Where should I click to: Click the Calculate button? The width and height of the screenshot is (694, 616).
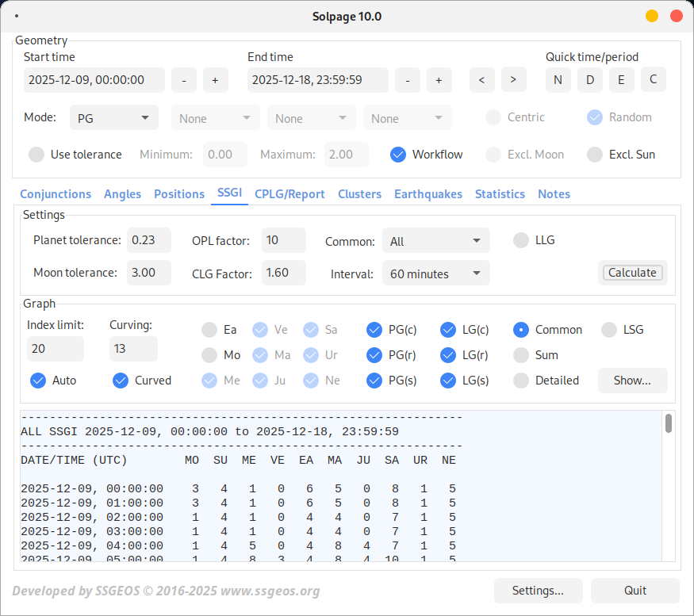click(632, 273)
